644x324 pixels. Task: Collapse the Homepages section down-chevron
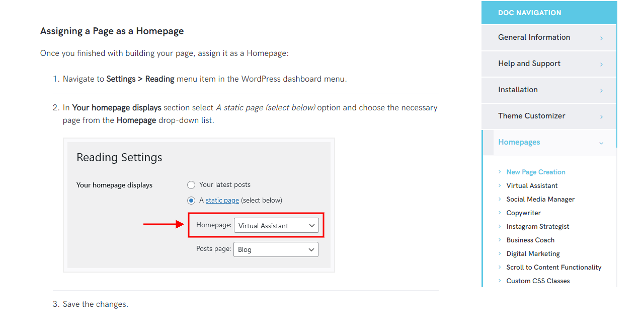click(x=601, y=143)
